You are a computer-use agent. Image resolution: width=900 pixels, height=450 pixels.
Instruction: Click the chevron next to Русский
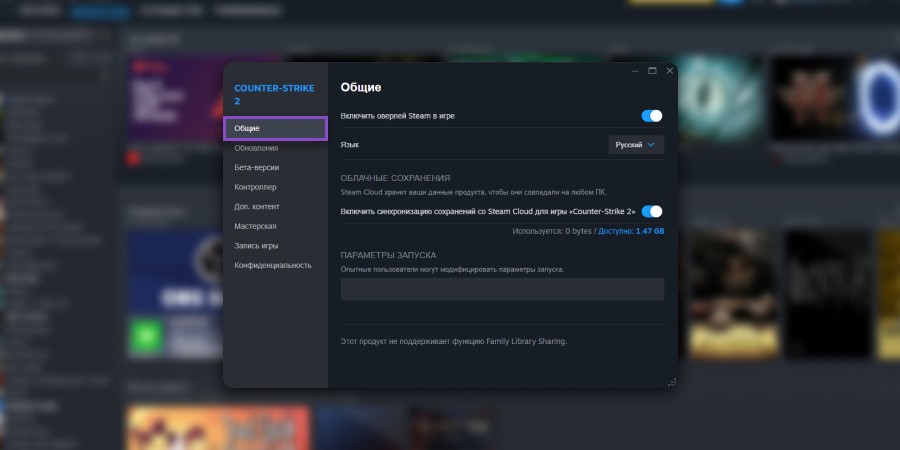pos(651,145)
